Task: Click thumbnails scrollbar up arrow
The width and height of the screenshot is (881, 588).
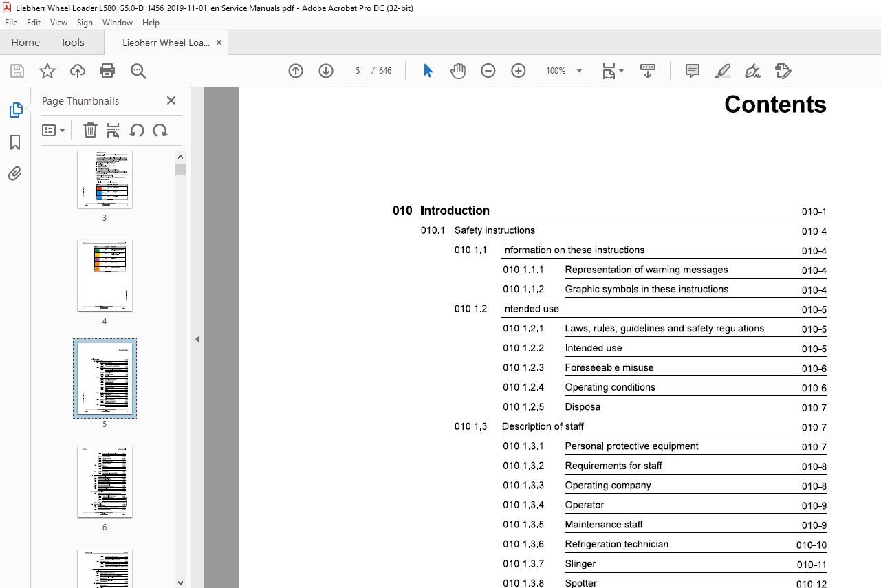Action: pyautogui.click(x=180, y=157)
